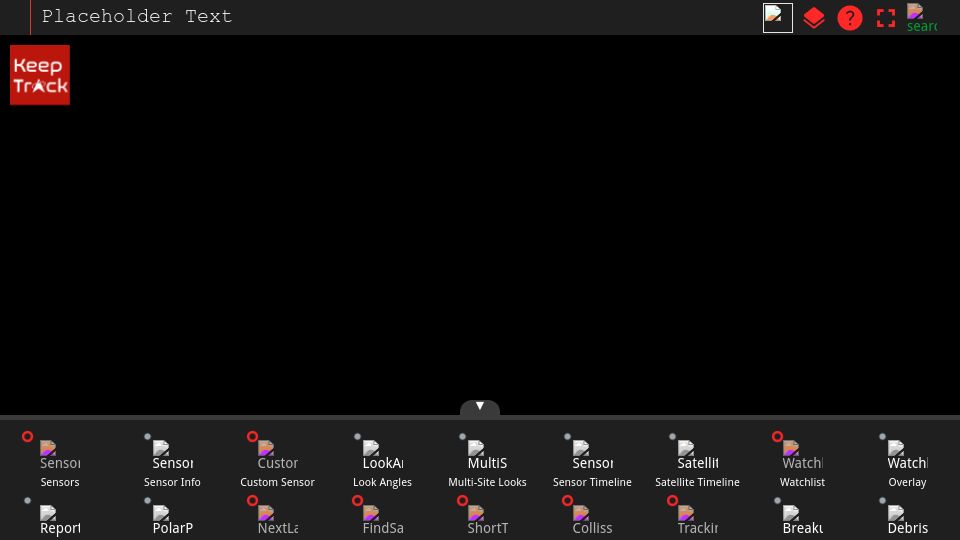This screenshot has width=960, height=540.
Task: Open the ShortT bottom menu item
Action: (487, 519)
